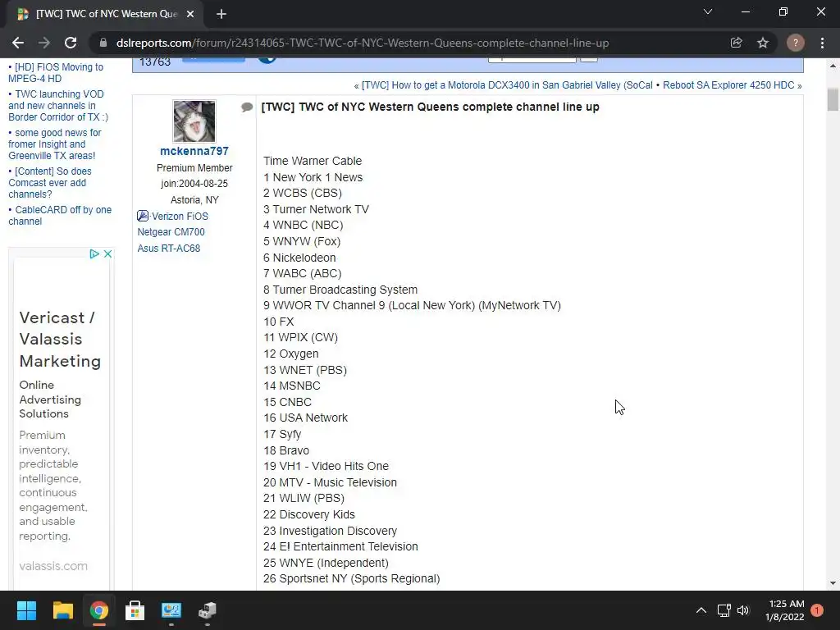Share this page from address bar
The height and width of the screenshot is (630, 840).
point(736,43)
